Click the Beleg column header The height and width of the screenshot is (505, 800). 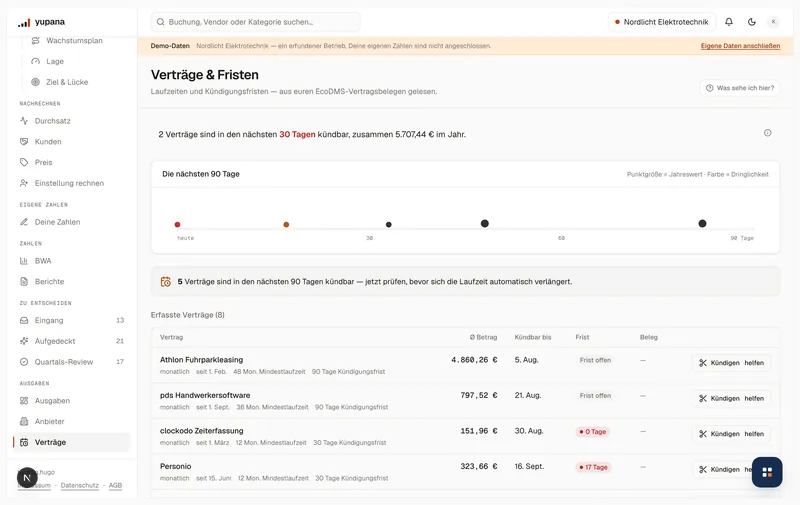[648, 337]
